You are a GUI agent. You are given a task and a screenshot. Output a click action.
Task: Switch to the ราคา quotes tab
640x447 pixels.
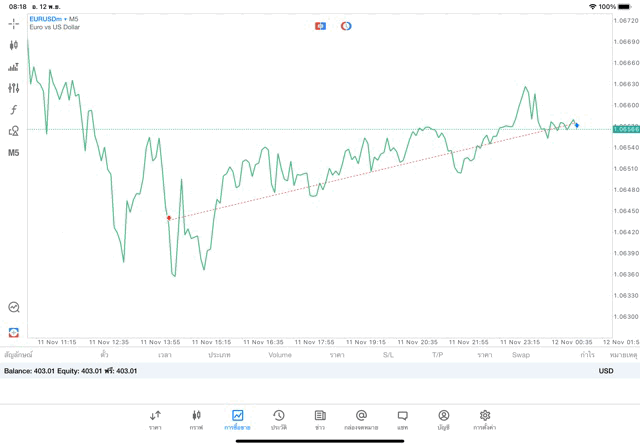[155, 419]
